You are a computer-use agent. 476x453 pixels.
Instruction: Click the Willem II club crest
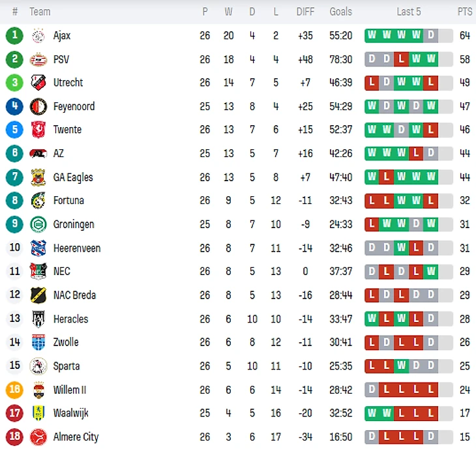38,390
